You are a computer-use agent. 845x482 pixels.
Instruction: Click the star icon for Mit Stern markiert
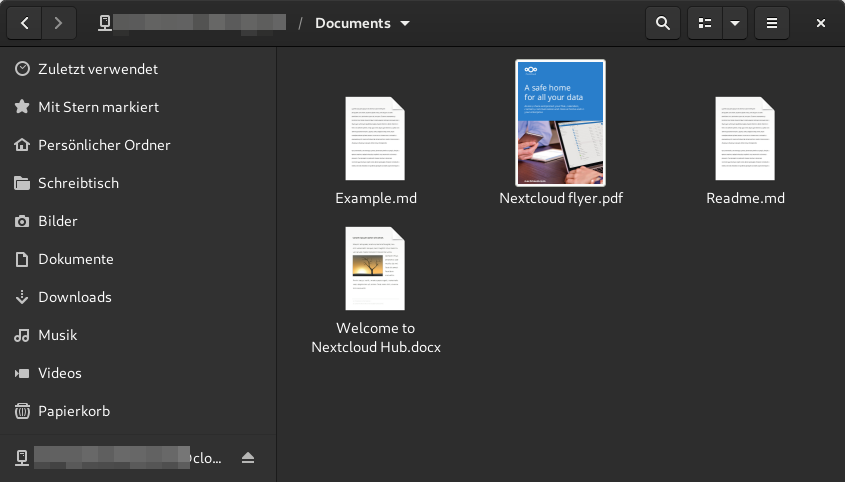pyautogui.click(x=22, y=107)
